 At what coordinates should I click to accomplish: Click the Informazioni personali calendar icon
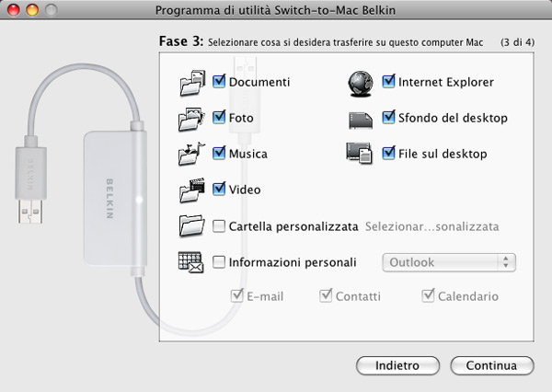point(191,262)
